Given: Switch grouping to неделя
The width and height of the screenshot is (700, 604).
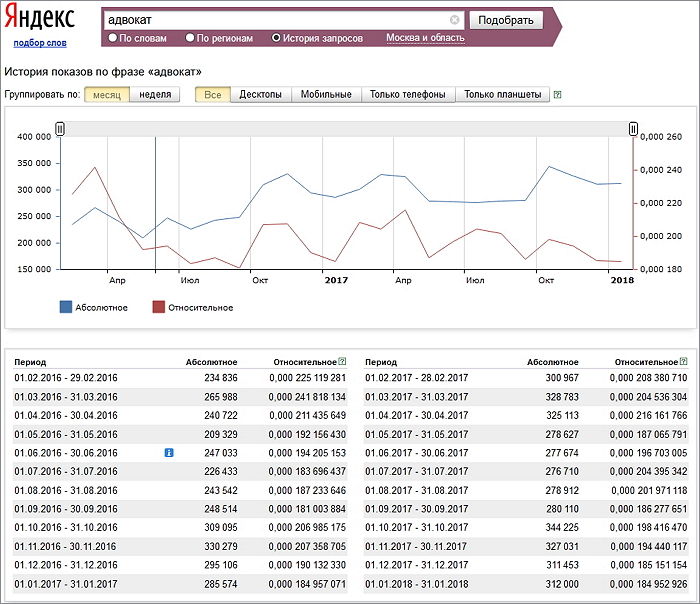Looking at the screenshot, I should [x=155, y=95].
